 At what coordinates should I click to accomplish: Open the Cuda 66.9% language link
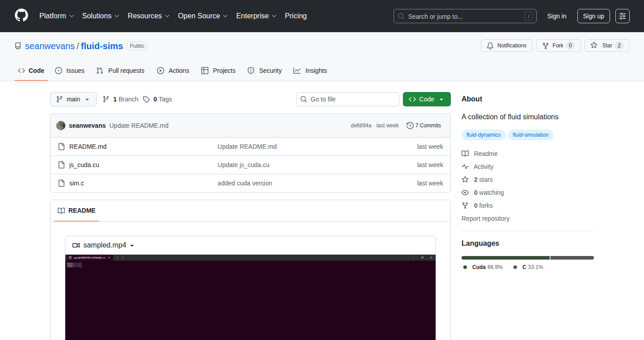(x=483, y=267)
